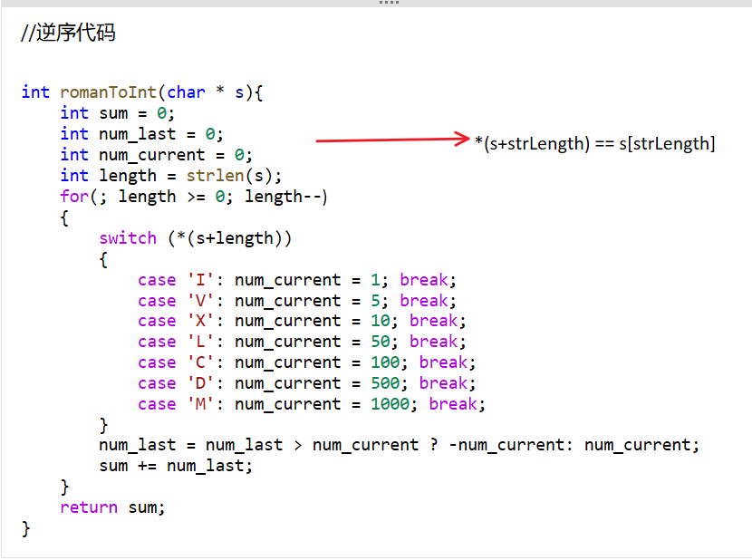Click the value 1000 in the code
Image resolution: width=752 pixels, height=560 pixels.
[x=390, y=403]
